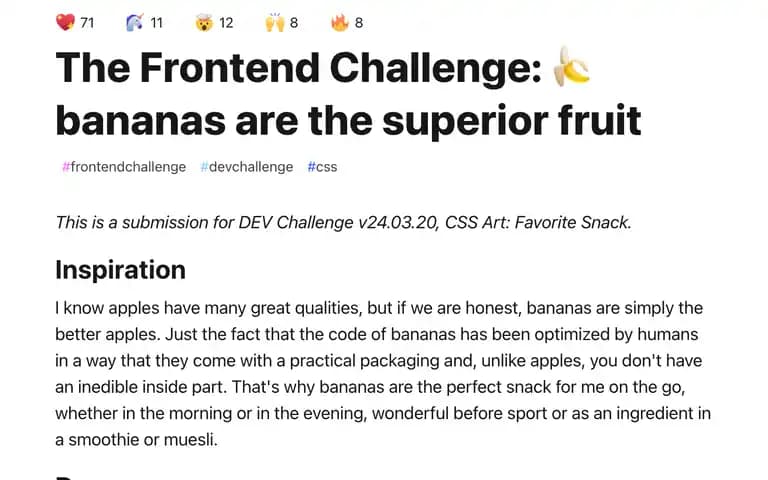Image resolution: width=768 pixels, height=480 pixels.
Task: Click the paragraph starting 'I know apples'
Action: point(383,374)
